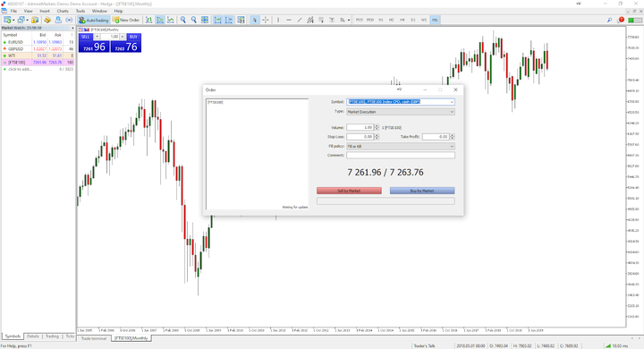
Task: Click the search magnifier icon
Action: (x=609, y=20)
